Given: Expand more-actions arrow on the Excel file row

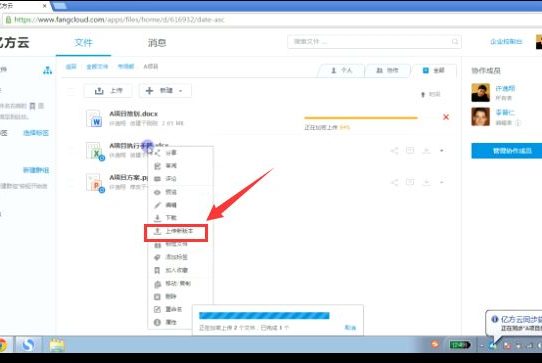Looking at the screenshot, I should point(442,151).
